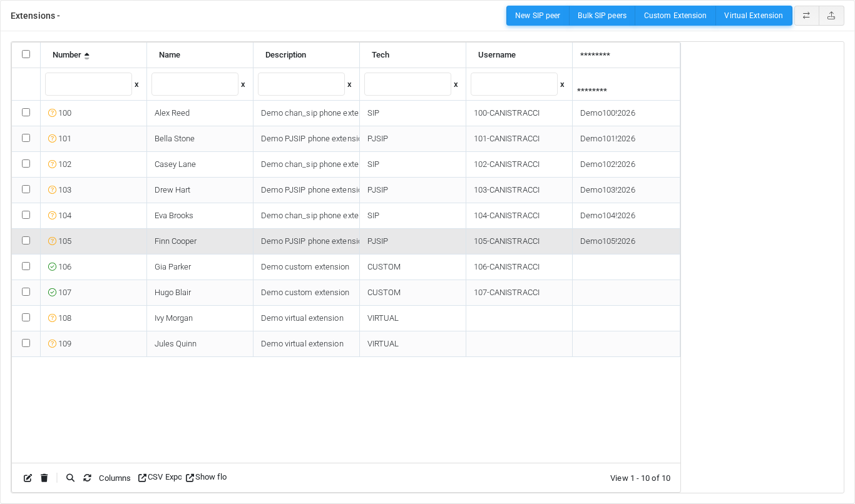Clear the Tech filter with its x

click(x=456, y=84)
